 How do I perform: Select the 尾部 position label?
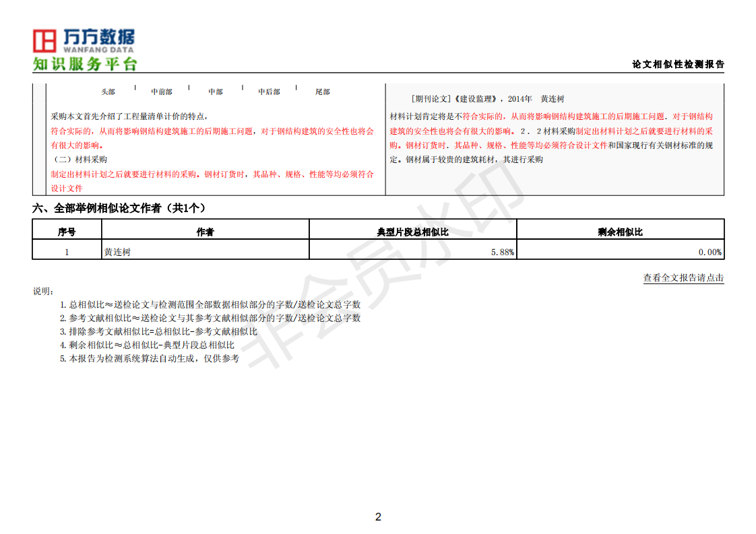[323, 92]
